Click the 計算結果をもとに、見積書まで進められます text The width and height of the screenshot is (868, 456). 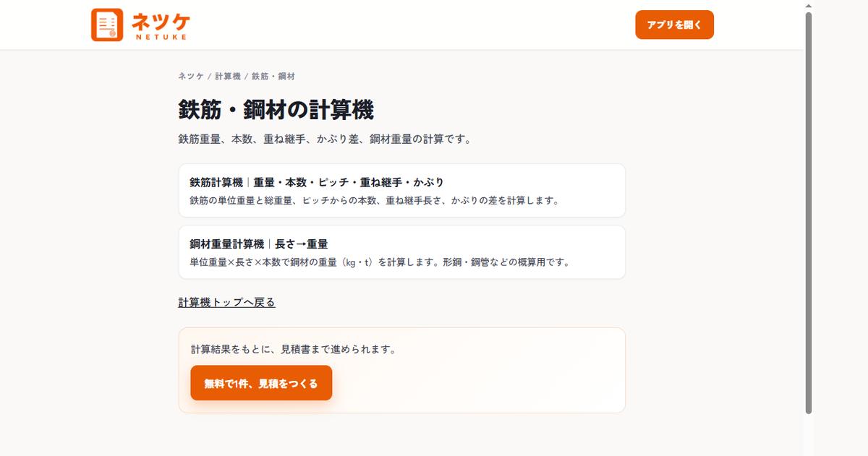pyautogui.click(x=294, y=349)
